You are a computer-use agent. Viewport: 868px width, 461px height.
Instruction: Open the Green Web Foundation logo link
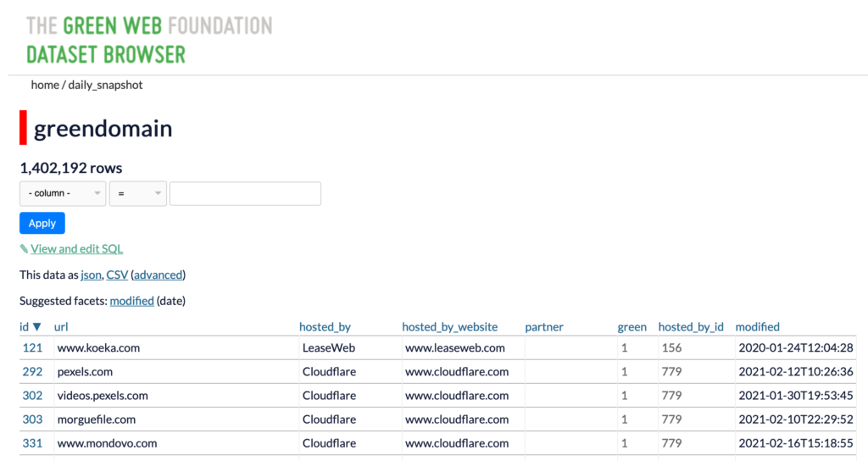pos(149,40)
